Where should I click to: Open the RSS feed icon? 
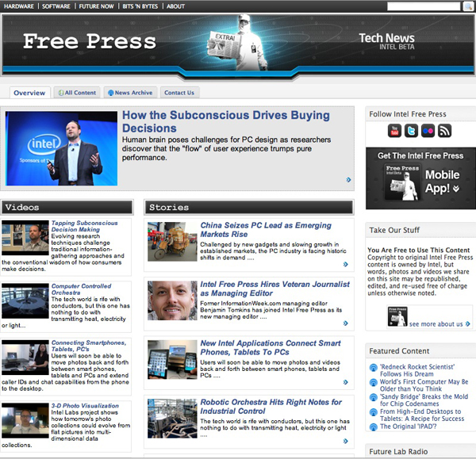444,131
